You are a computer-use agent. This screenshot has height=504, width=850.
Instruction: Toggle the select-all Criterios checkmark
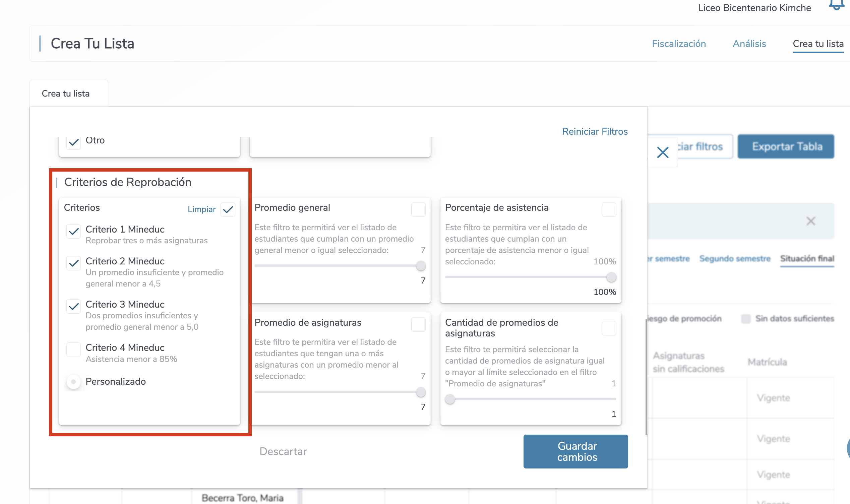pos(228,209)
